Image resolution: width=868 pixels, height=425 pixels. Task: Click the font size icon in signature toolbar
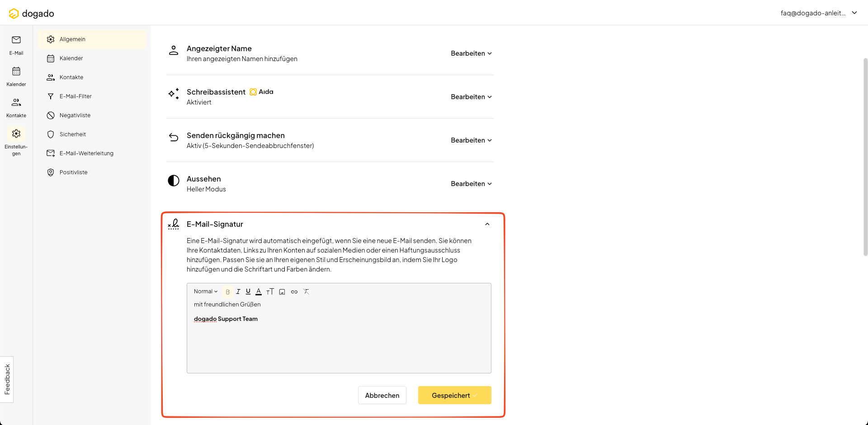pos(270,292)
